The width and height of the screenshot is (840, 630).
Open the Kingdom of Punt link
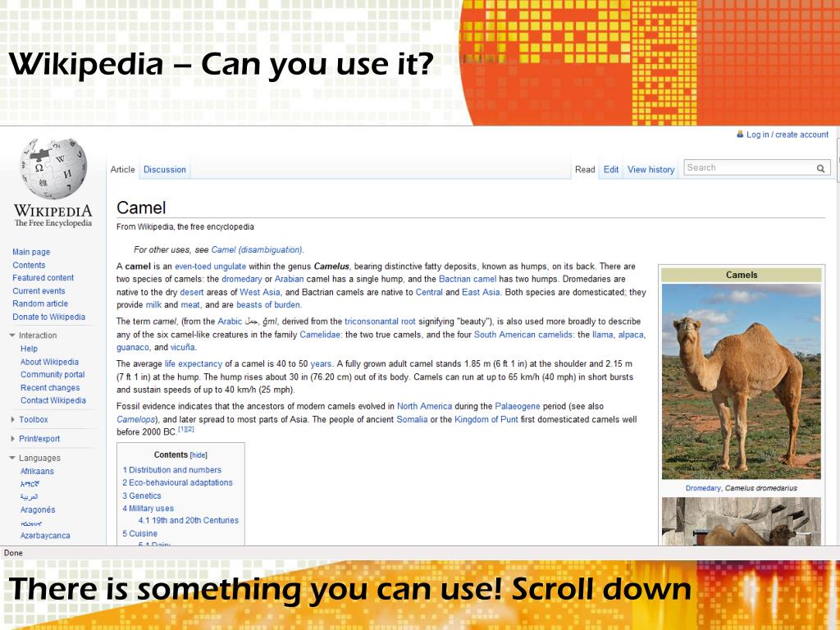486,419
